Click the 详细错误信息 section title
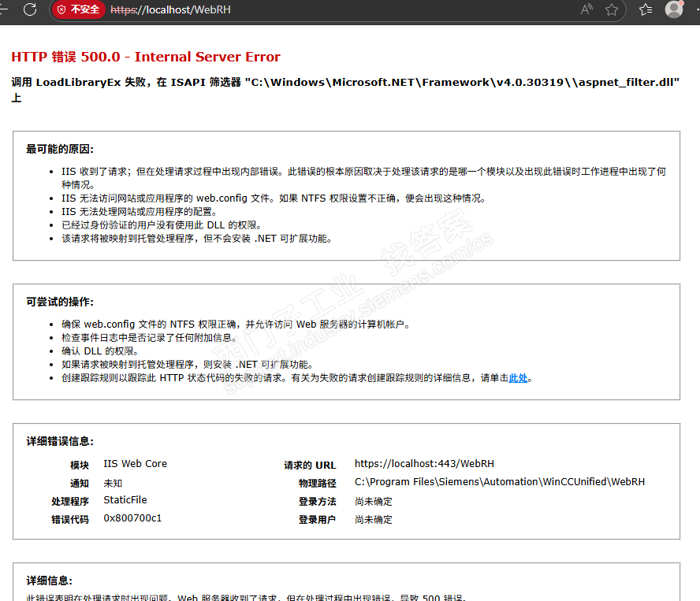Viewport: 700px width, 601px height. 60,441
